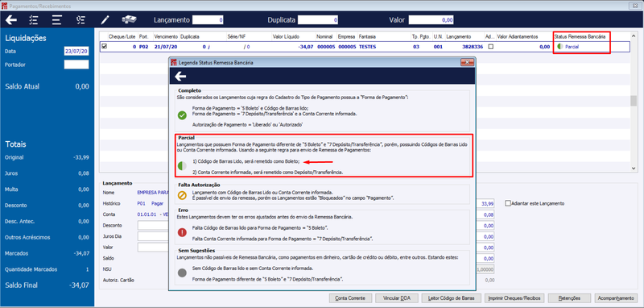Click the Conta Corrente button
This screenshot has height=308, width=644.
point(350,298)
